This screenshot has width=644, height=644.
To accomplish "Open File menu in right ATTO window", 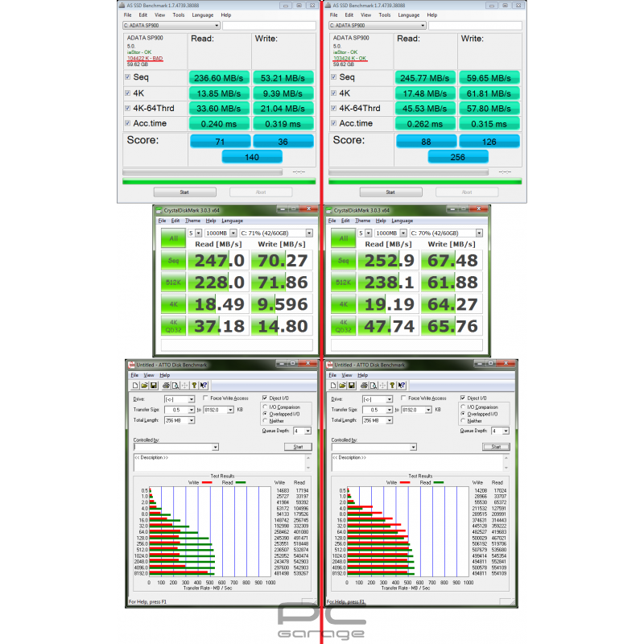I will coord(332,375).
